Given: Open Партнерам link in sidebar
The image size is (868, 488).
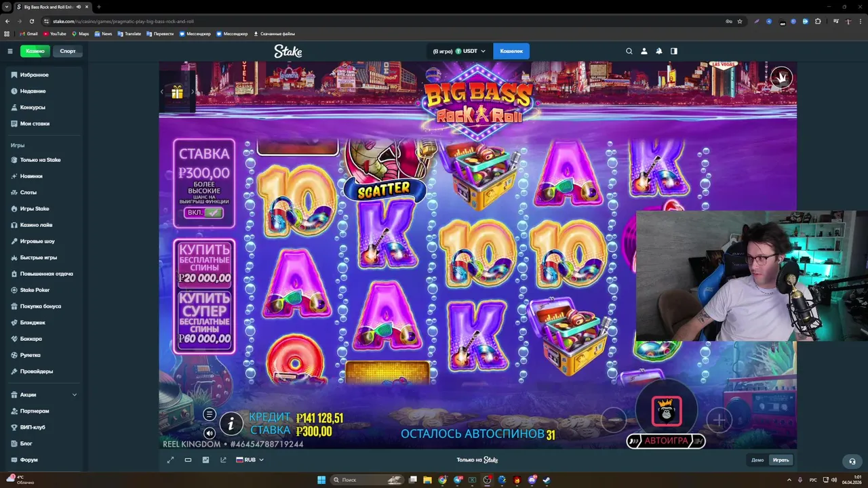Looking at the screenshot, I should tap(35, 411).
